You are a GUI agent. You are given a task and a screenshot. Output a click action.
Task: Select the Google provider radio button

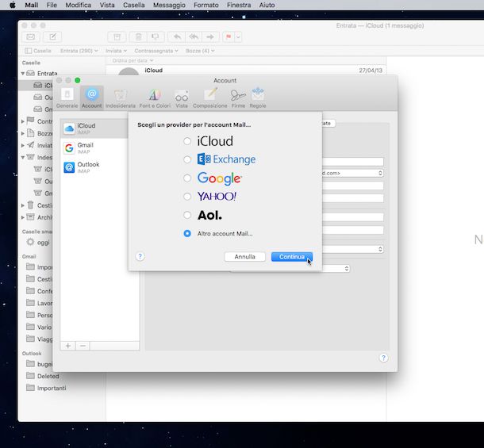coord(187,178)
